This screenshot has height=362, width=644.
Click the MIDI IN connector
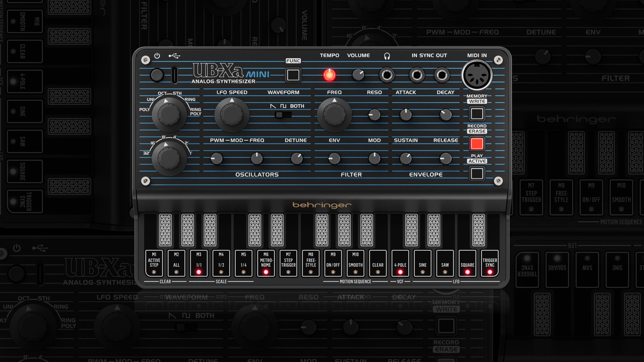pyautogui.click(x=477, y=75)
